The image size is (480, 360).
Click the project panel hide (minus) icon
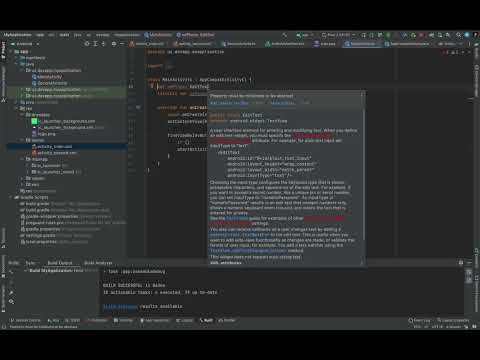122,44
